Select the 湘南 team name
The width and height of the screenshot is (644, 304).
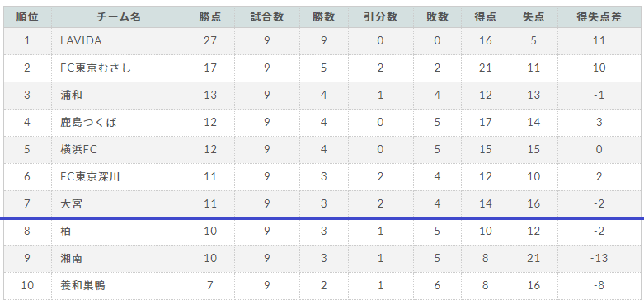pyautogui.click(x=72, y=258)
